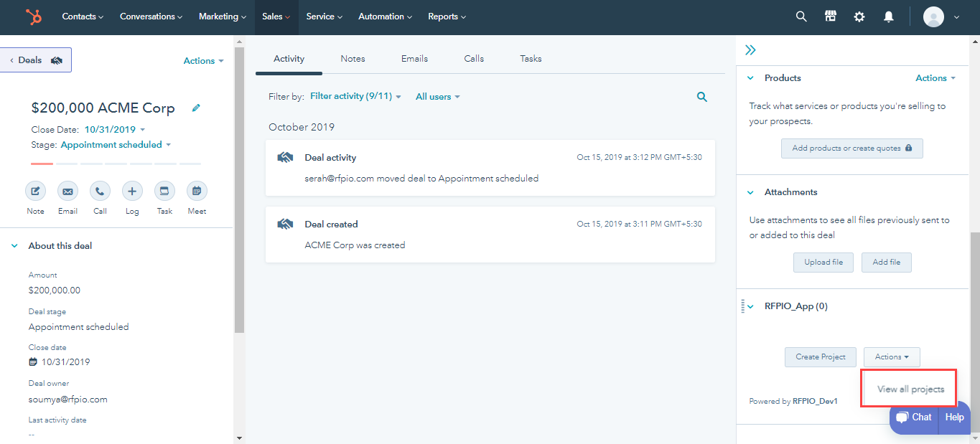980x444 pixels.
Task: Open the Contacts menu
Action: pos(83,16)
